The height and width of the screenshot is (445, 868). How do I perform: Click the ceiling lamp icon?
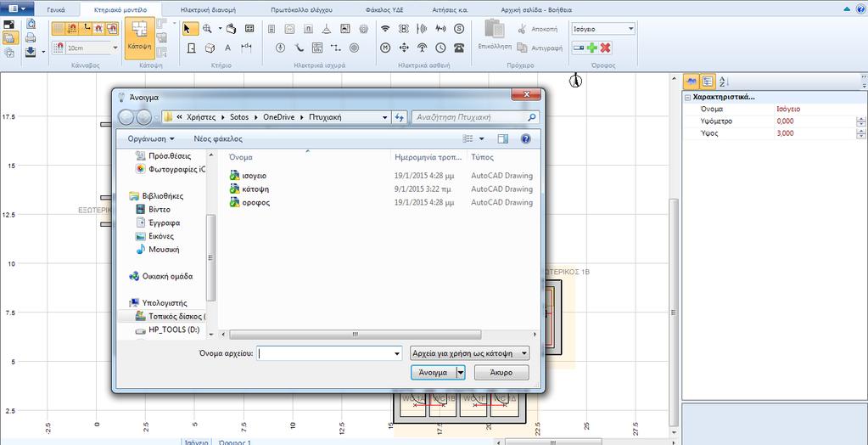pyautogui.click(x=327, y=29)
